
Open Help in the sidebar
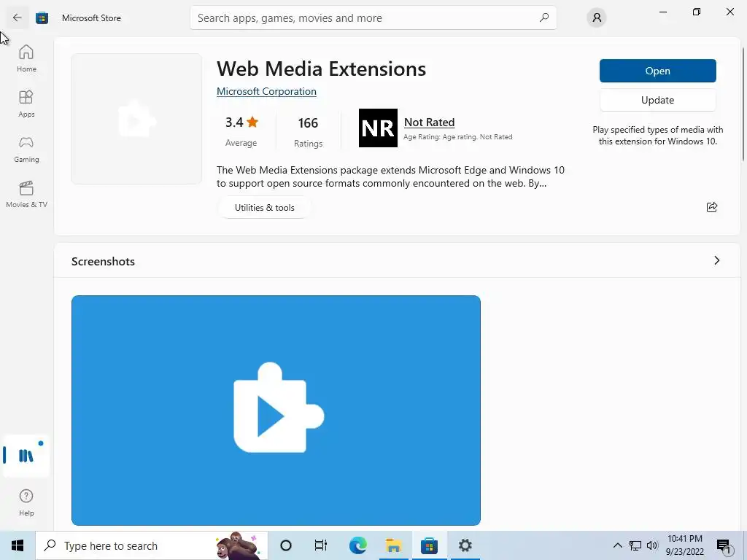coord(26,502)
